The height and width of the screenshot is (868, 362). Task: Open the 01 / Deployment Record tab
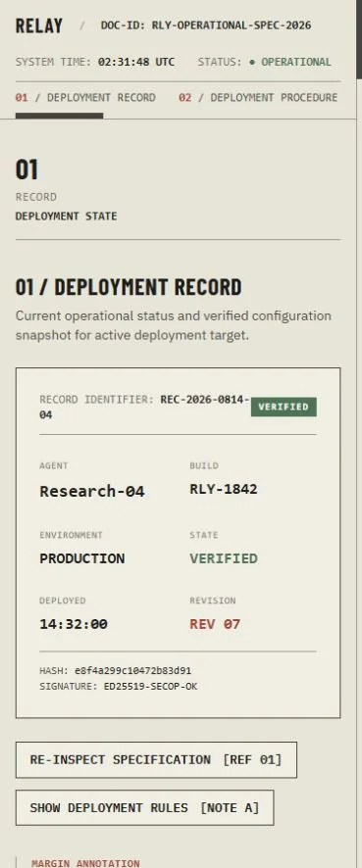(85, 97)
